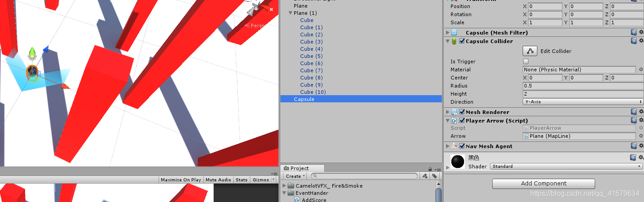
Task: Open the Shader Standard dropdown
Action: coord(567,166)
